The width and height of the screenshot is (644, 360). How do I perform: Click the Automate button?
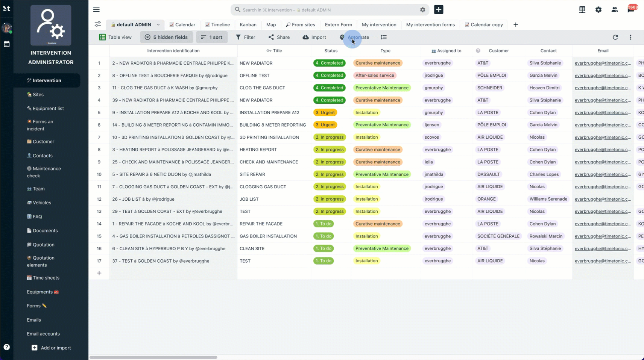pyautogui.click(x=354, y=37)
